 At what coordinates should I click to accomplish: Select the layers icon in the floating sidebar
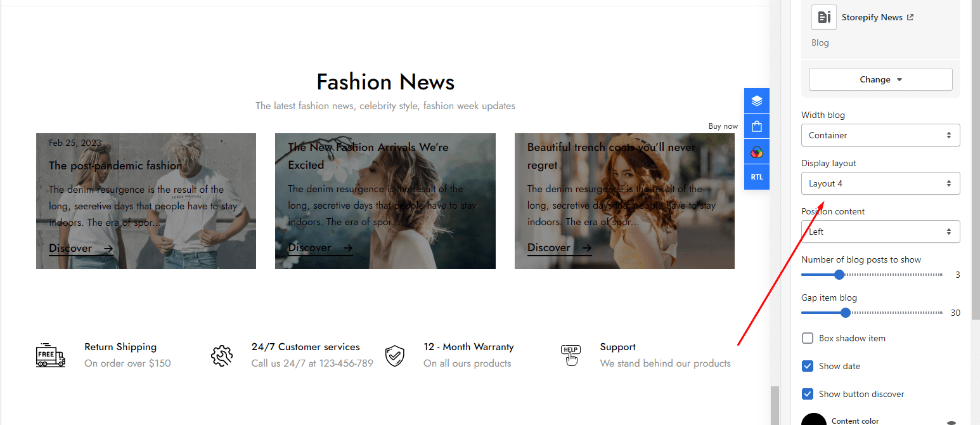coord(756,100)
